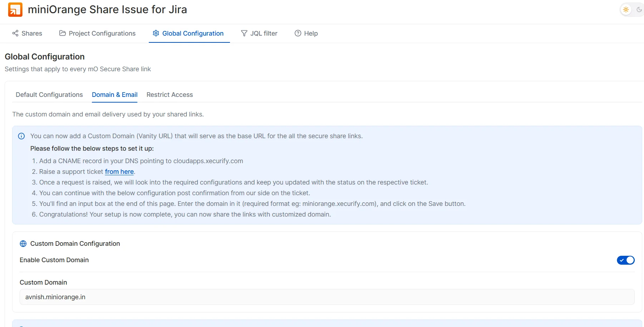Open the Help tab
Image resolution: width=644 pixels, height=327 pixels.
coord(306,33)
